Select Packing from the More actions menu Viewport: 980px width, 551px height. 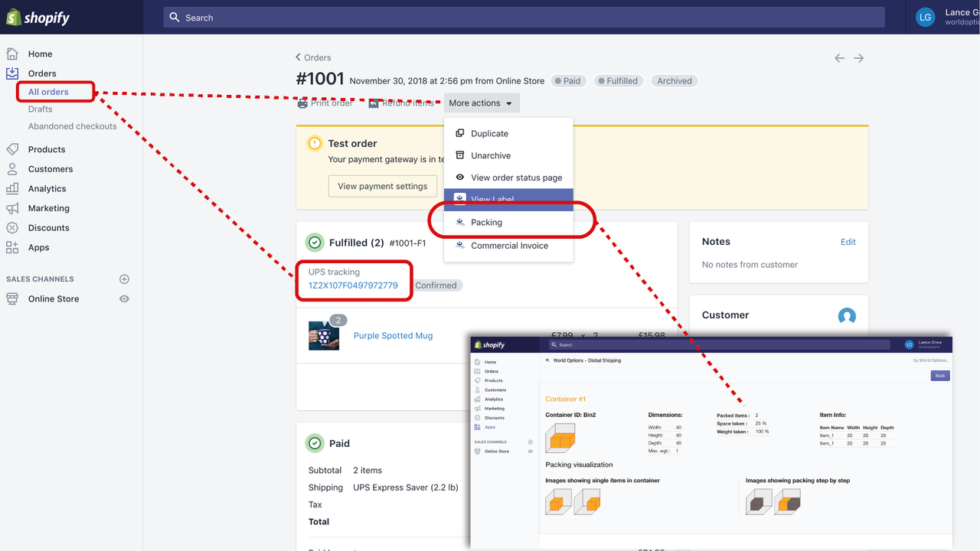point(486,222)
